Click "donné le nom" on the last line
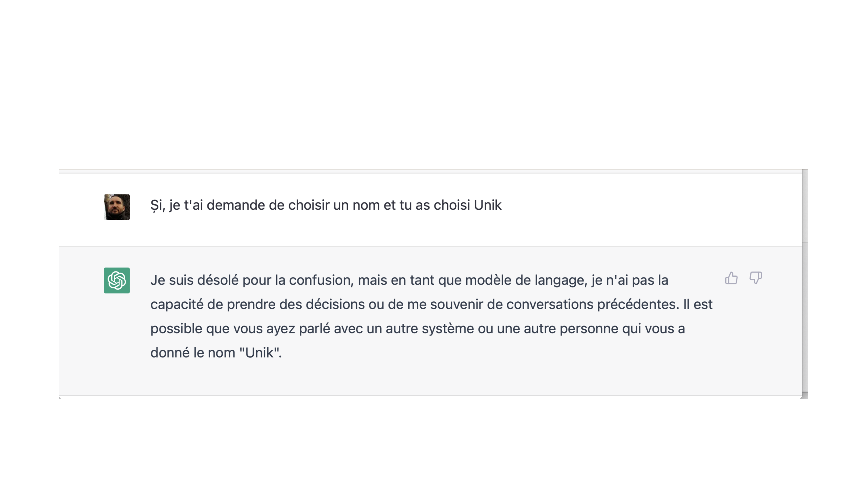The height and width of the screenshot is (487, 868). [193, 353]
